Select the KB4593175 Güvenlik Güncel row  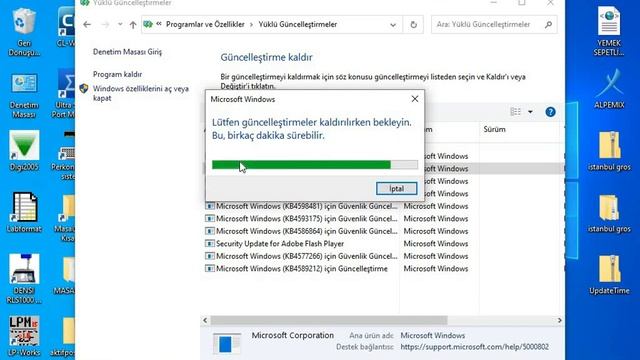307,219
